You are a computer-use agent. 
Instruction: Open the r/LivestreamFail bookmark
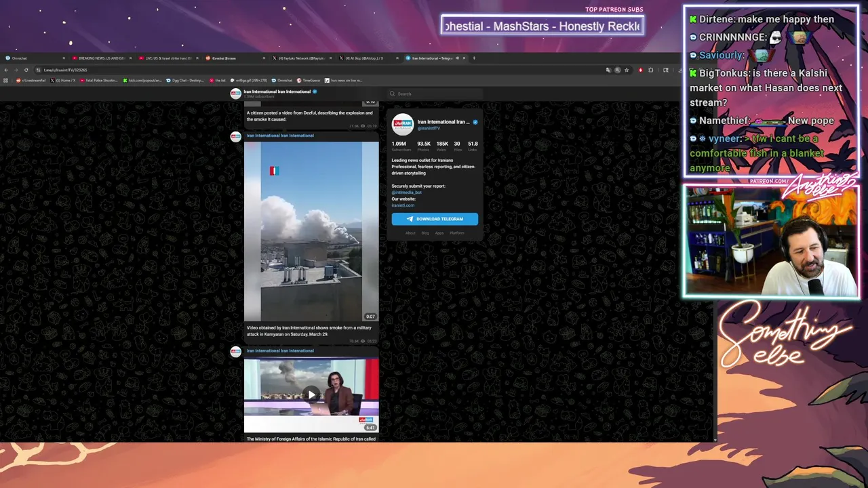tap(31, 80)
